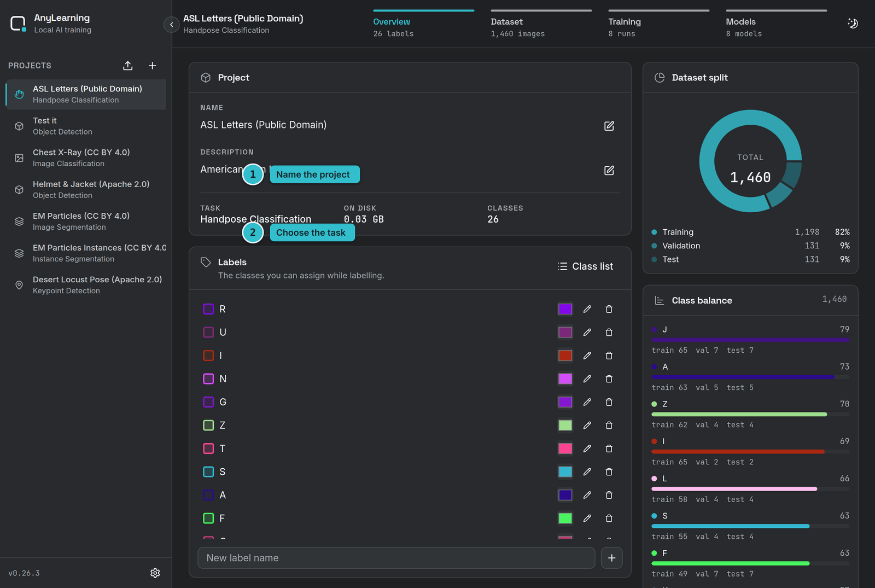Open the Test it project
The image size is (875, 588).
(86, 126)
